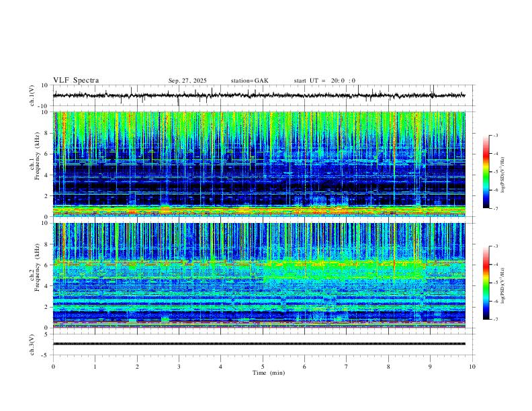532x411 pixels.
Task: Click the time axis tick label "10"
Action: (472, 367)
